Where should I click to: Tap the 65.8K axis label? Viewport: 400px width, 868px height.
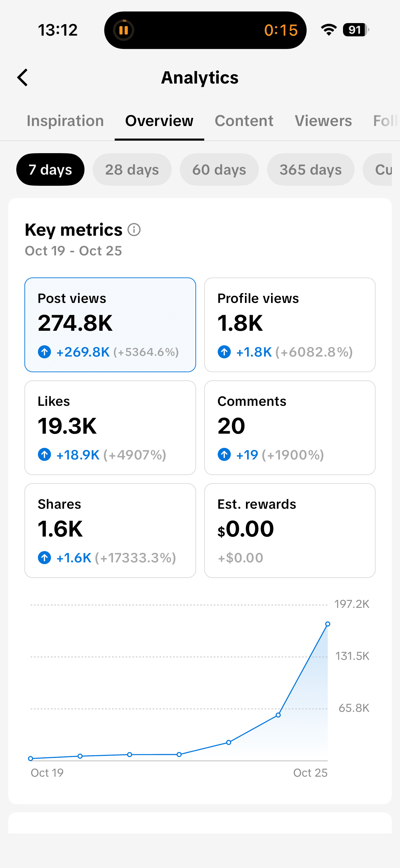tap(354, 708)
